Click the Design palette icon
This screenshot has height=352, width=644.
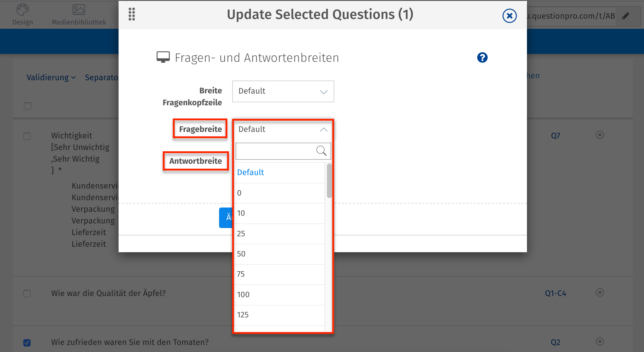(x=22, y=10)
